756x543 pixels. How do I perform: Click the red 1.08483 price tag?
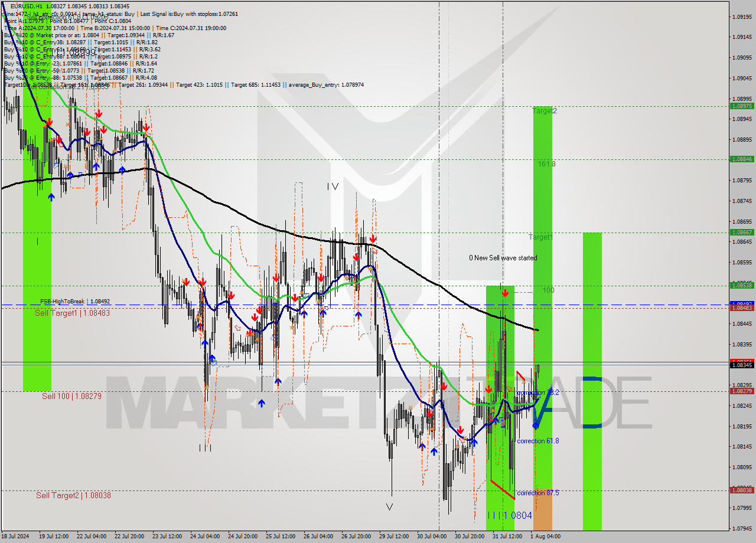(742, 308)
